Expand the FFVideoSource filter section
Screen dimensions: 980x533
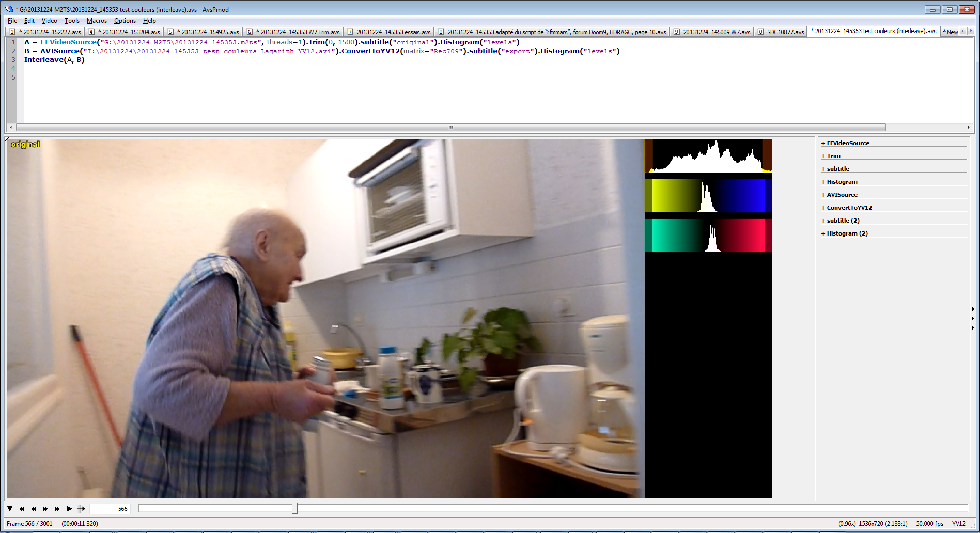coord(847,143)
